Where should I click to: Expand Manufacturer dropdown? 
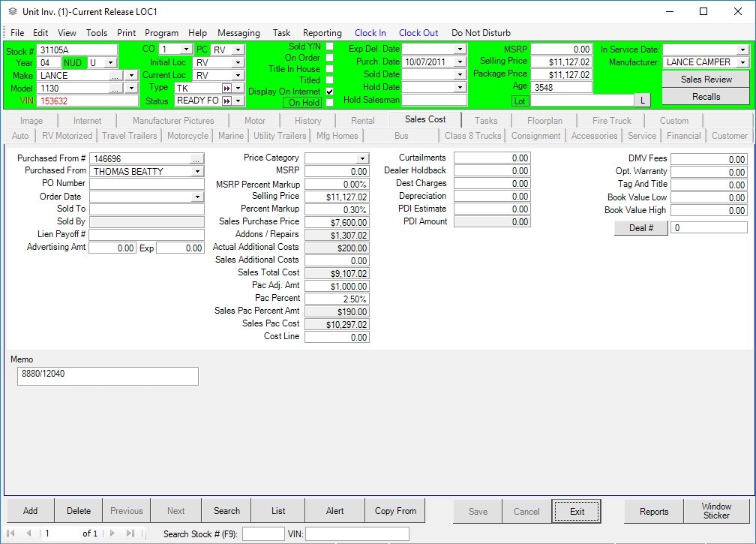coord(742,62)
